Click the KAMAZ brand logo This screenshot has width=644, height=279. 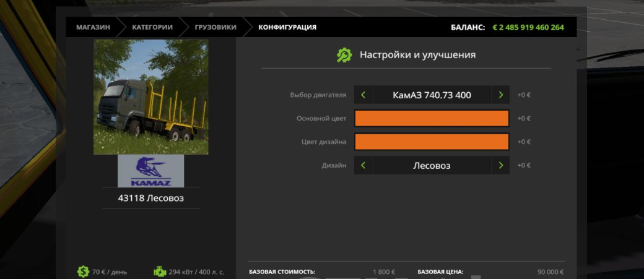tap(150, 171)
